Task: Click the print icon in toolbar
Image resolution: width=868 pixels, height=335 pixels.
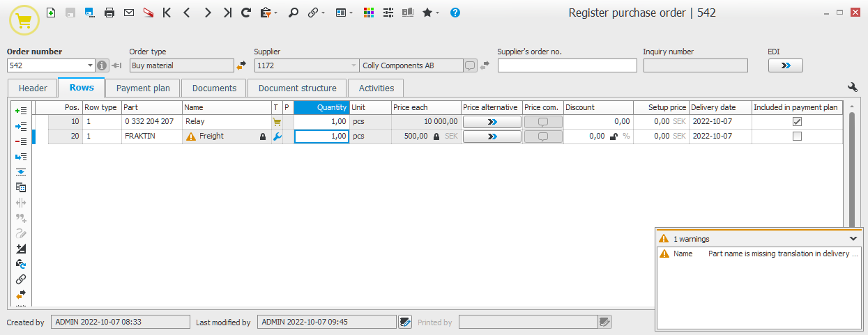Action: point(109,13)
